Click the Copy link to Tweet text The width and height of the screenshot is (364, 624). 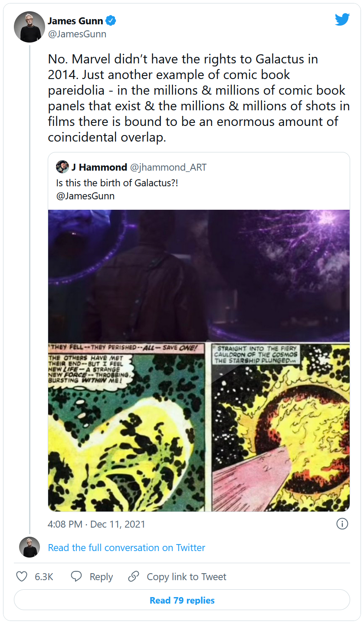186,577
